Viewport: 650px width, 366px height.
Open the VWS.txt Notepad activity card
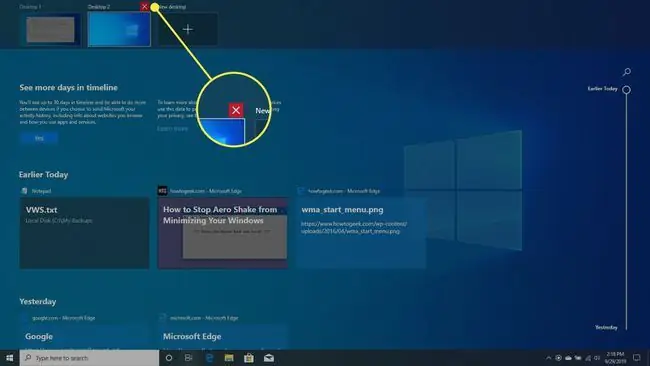pos(85,233)
